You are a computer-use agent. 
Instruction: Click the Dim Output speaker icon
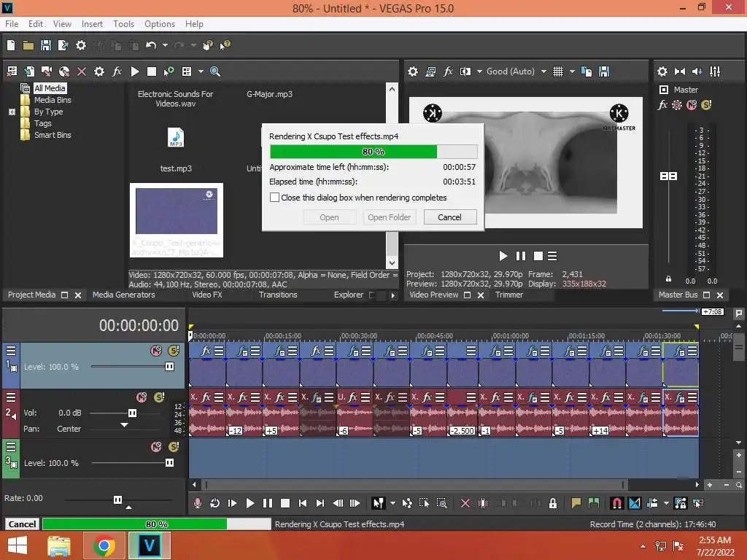point(697,71)
